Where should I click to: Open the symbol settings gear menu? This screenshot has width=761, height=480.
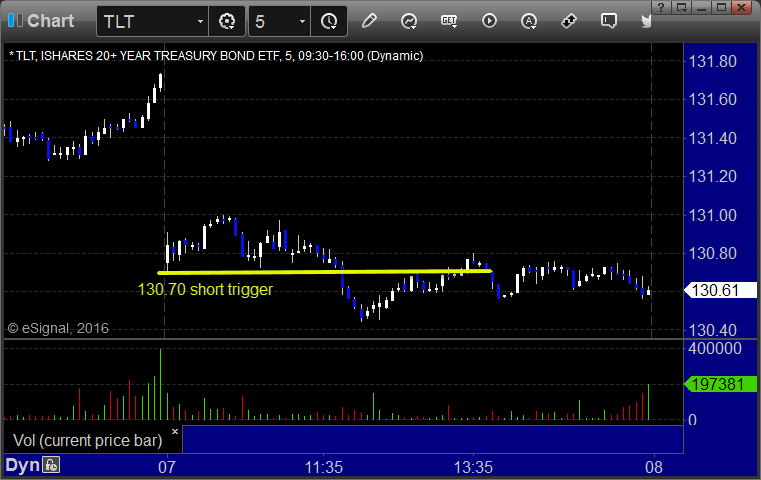tap(227, 21)
